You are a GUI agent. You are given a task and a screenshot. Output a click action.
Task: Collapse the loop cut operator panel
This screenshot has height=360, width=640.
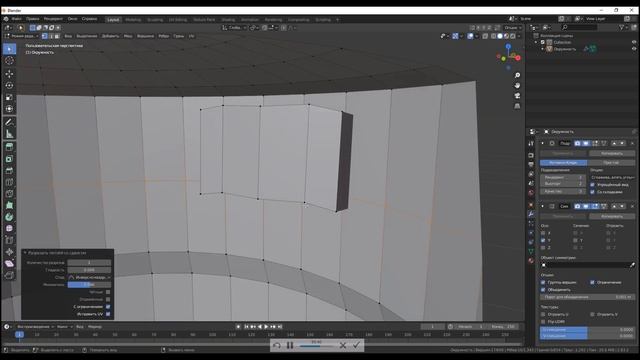25,253
